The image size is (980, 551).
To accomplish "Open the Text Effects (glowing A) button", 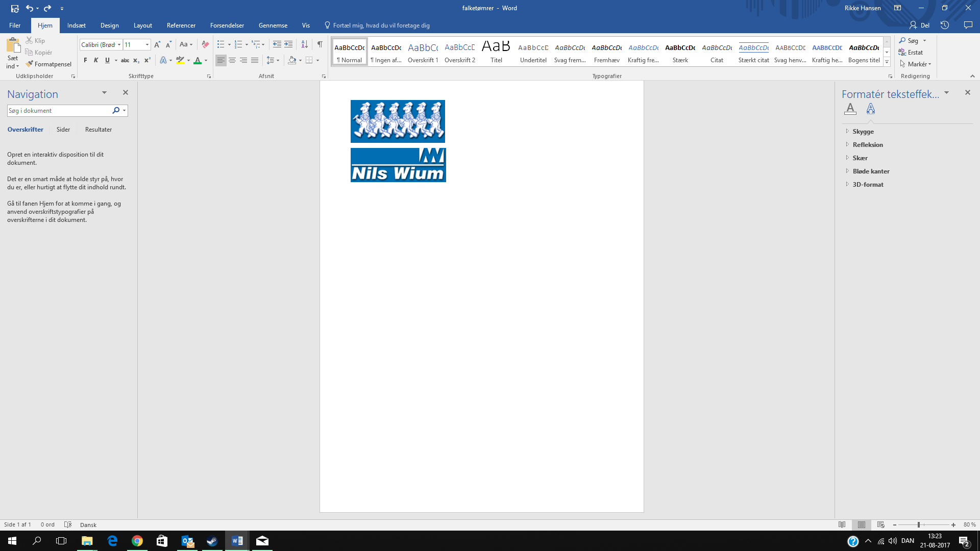I will [x=163, y=60].
